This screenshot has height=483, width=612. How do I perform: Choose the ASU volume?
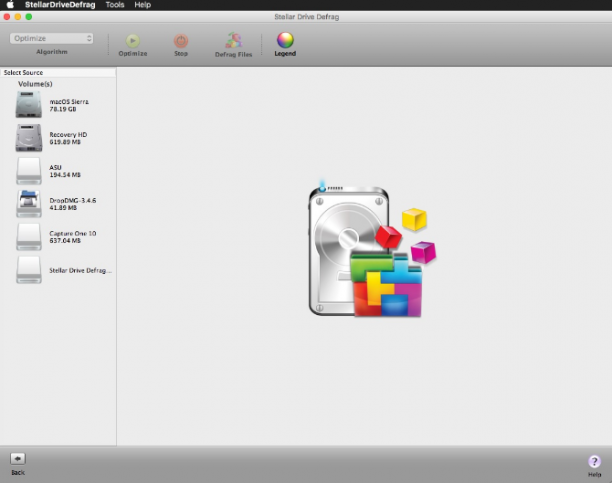tap(59, 171)
